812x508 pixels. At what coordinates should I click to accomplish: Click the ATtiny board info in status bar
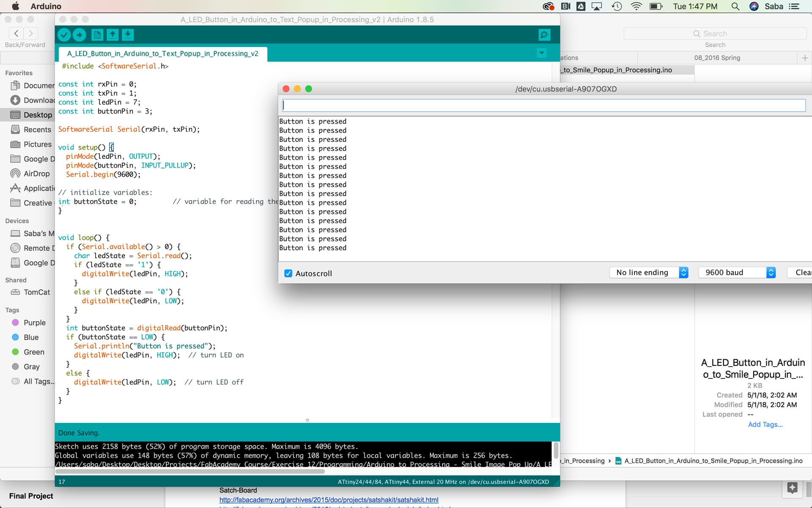coord(443,482)
